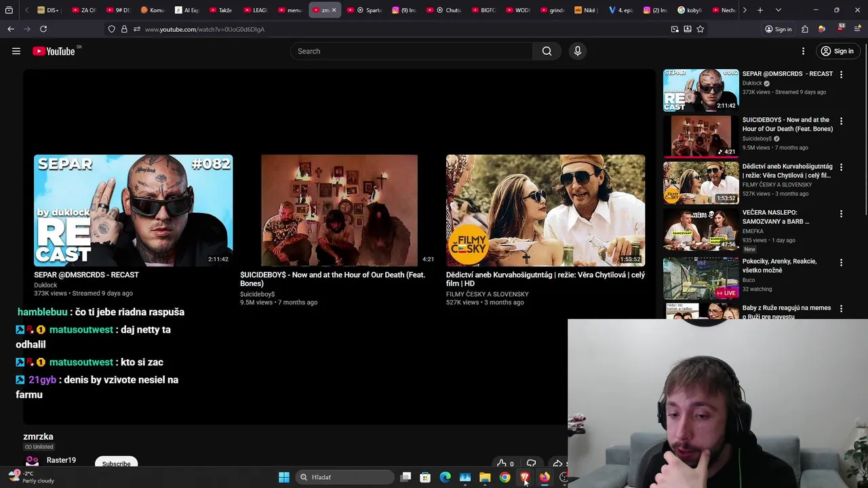Open Dědictví aneb Kurvahošigutntág title link
The image size is (868, 488).
[x=545, y=279]
